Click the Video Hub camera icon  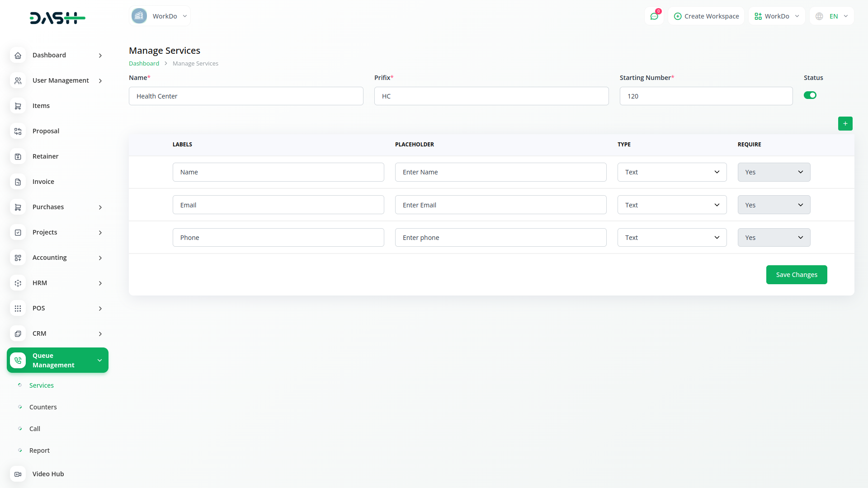pyautogui.click(x=18, y=474)
